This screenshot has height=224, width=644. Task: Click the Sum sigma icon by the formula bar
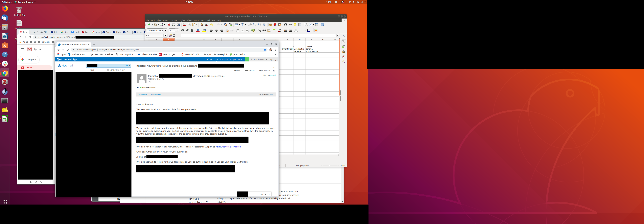tap(174, 36)
